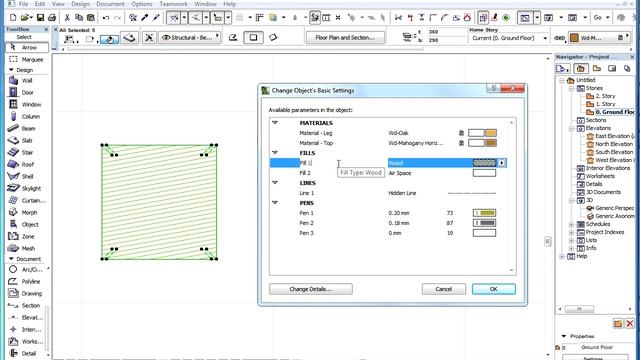Select the Window tool in Toolbox
The height and width of the screenshot is (360, 640).
tap(27, 104)
